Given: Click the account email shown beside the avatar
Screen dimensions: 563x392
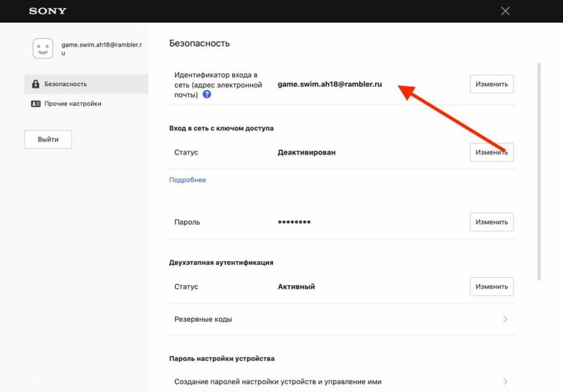Looking at the screenshot, I should coord(101,49).
